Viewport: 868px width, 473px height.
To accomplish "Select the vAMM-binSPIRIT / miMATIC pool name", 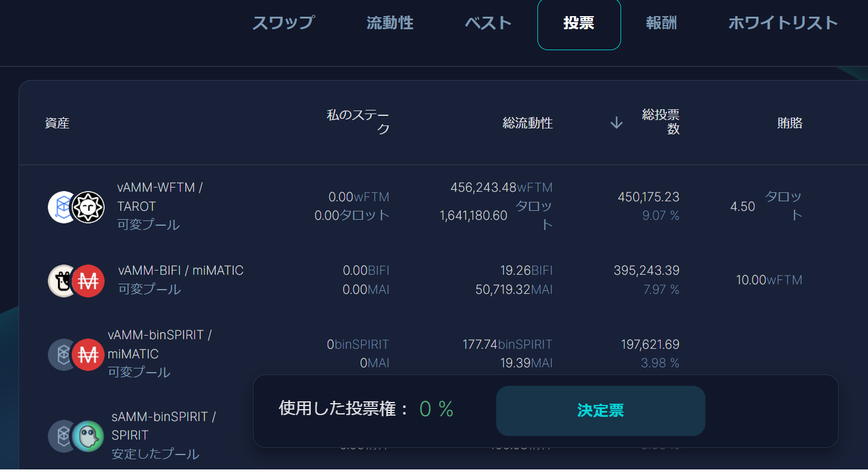I will (160, 345).
